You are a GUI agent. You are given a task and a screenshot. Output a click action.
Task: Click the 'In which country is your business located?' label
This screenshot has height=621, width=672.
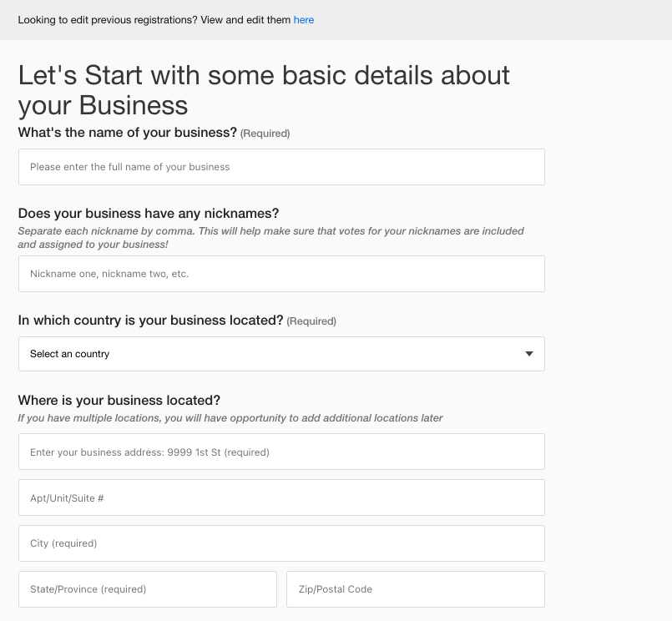pyautogui.click(x=151, y=321)
